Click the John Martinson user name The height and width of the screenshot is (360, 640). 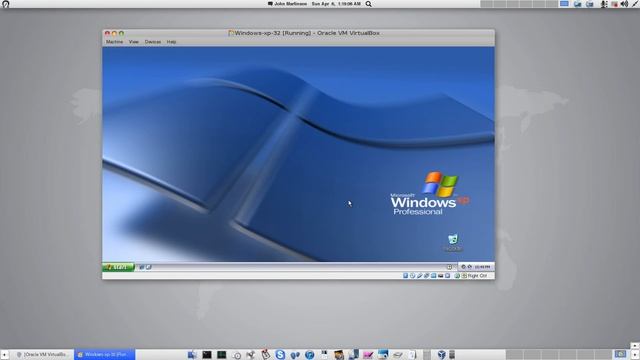click(290, 4)
